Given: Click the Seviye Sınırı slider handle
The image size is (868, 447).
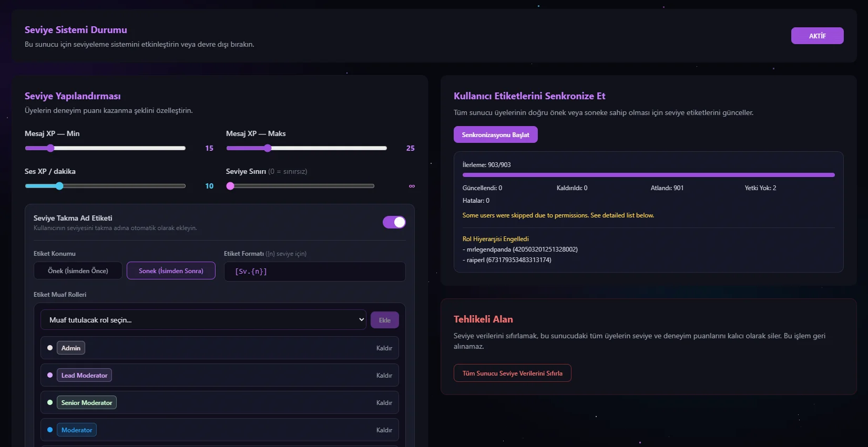Looking at the screenshot, I should (x=230, y=186).
